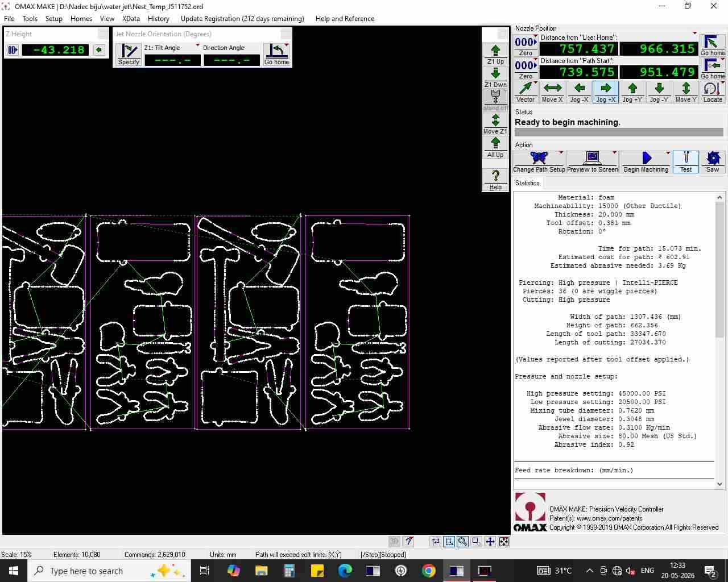Specify jet nozzle tilt orientation

[129, 55]
